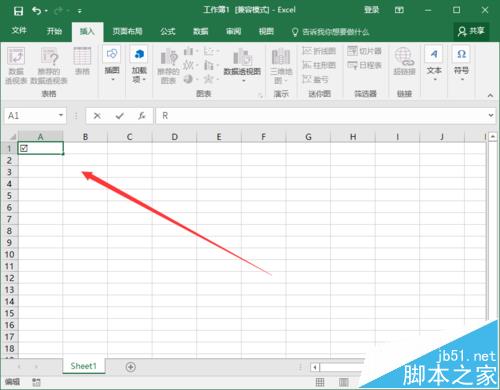Click the 日程表 timeline button
The width and height of the screenshot is (500, 390).
364,65
